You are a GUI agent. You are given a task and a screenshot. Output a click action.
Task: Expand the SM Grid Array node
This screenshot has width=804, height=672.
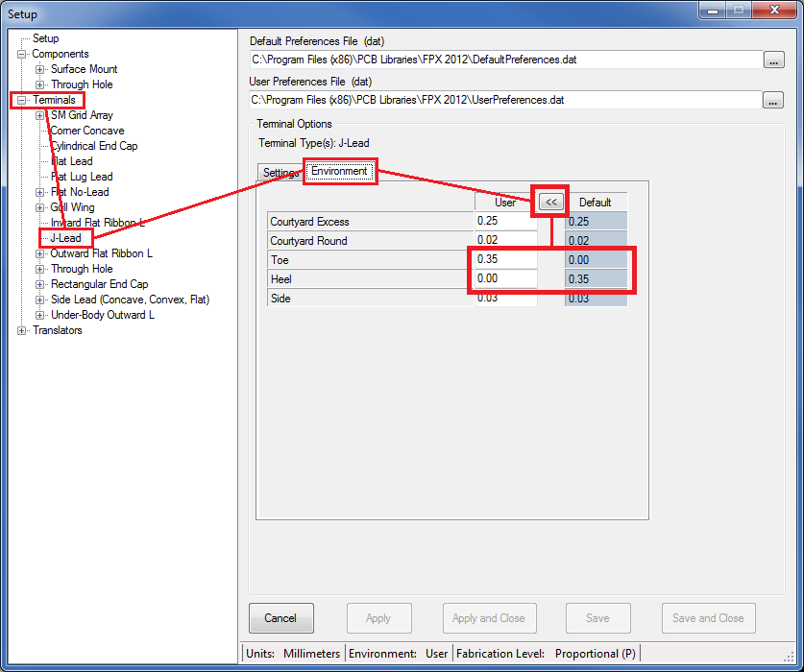pyautogui.click(x=39, y=115)
